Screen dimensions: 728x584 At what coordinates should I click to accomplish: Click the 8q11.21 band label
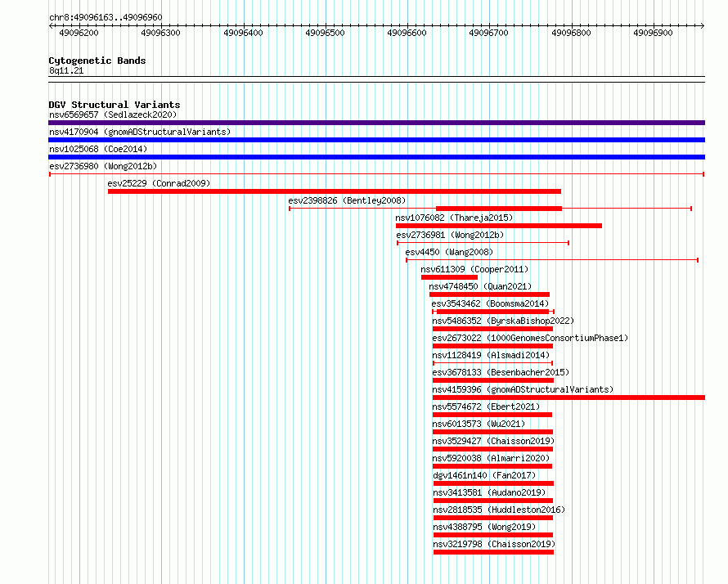[x=66, y=70]
